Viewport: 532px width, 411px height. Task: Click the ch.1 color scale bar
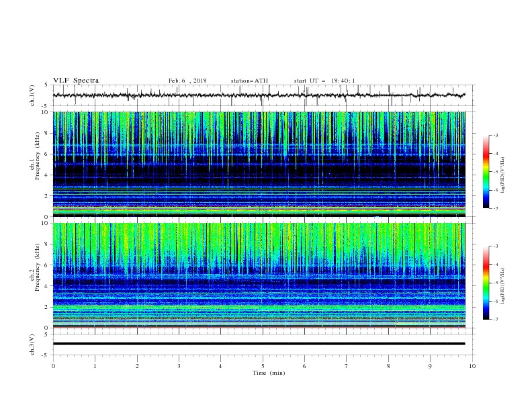point(486,171)
